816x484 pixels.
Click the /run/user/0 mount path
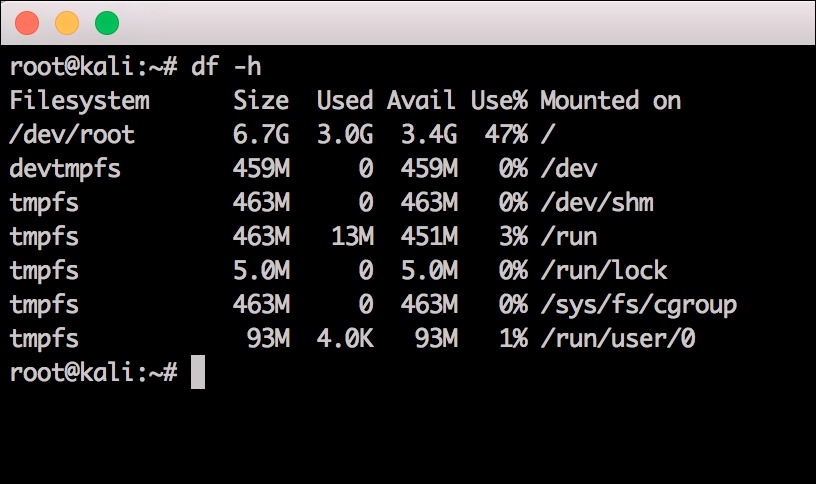[x=617, y=339]
